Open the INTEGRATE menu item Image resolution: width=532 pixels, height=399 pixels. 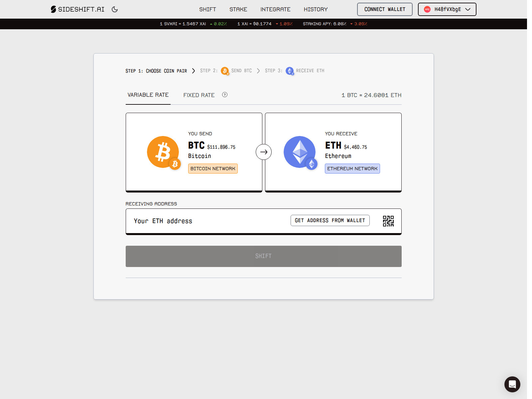click(275, 9)
